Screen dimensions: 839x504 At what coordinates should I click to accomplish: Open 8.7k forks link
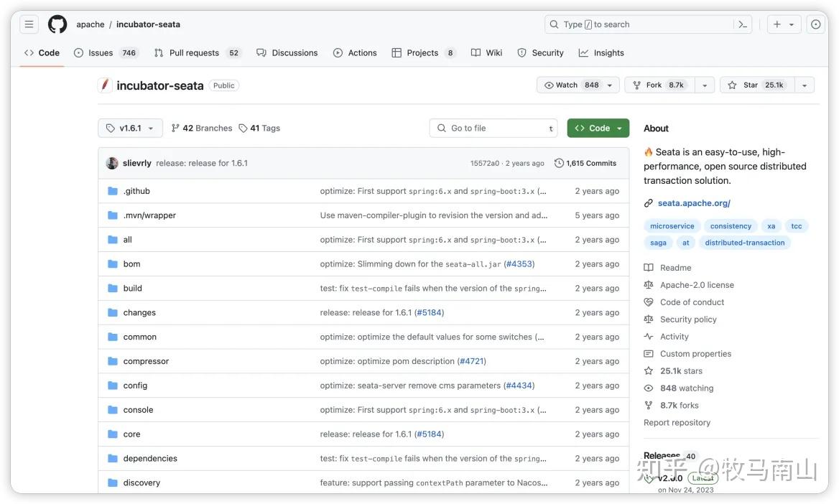point(672,405)
